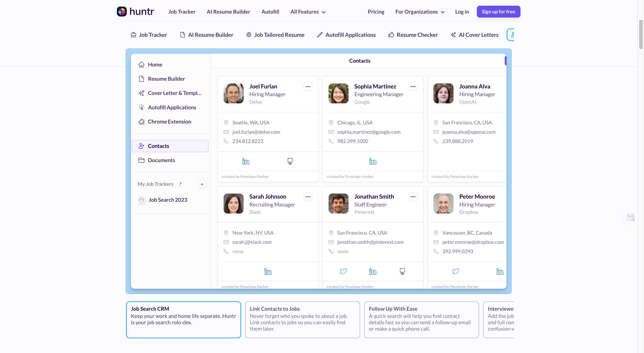Switch to the Job Tracker feature tab

tap(149, 35)
